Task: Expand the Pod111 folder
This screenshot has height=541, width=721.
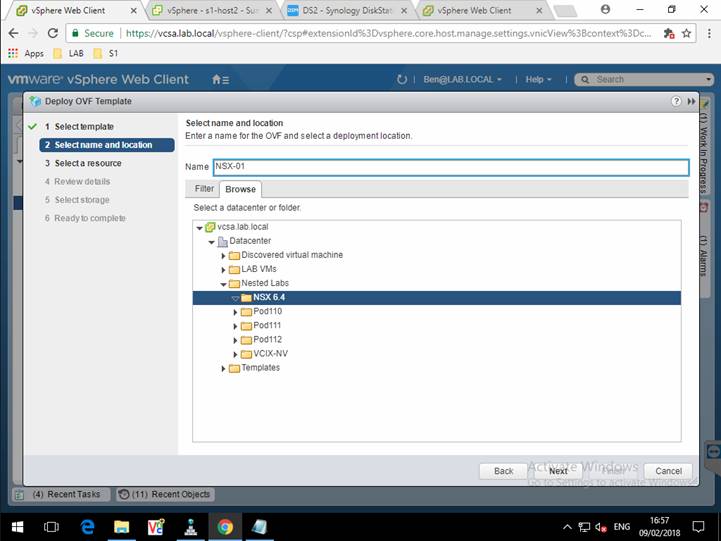Action: [235, 326]
